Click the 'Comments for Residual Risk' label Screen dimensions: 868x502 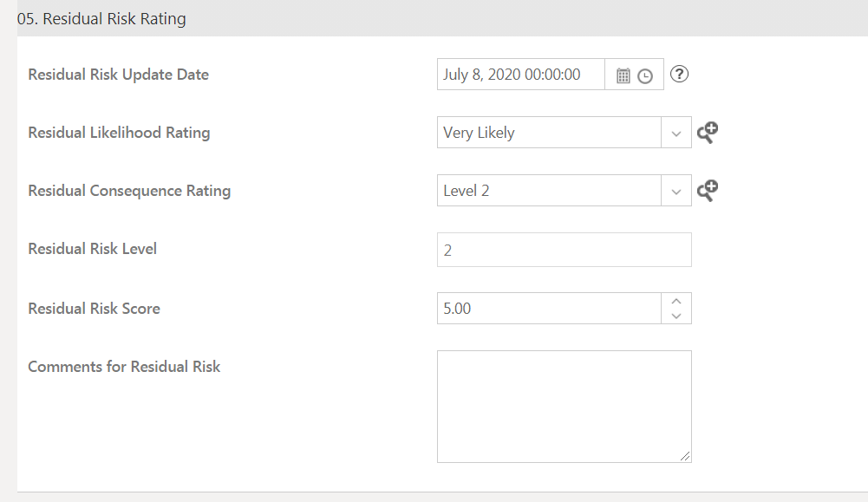coord(124,367)
